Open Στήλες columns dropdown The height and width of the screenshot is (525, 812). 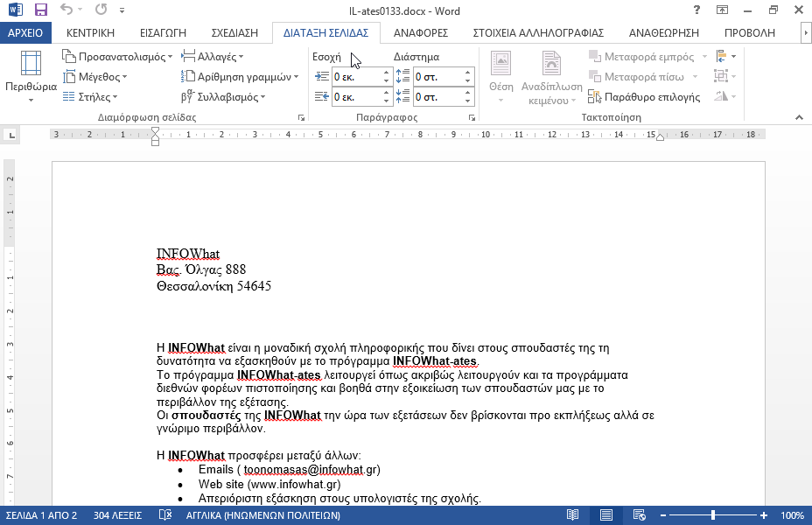click(90, 97)
